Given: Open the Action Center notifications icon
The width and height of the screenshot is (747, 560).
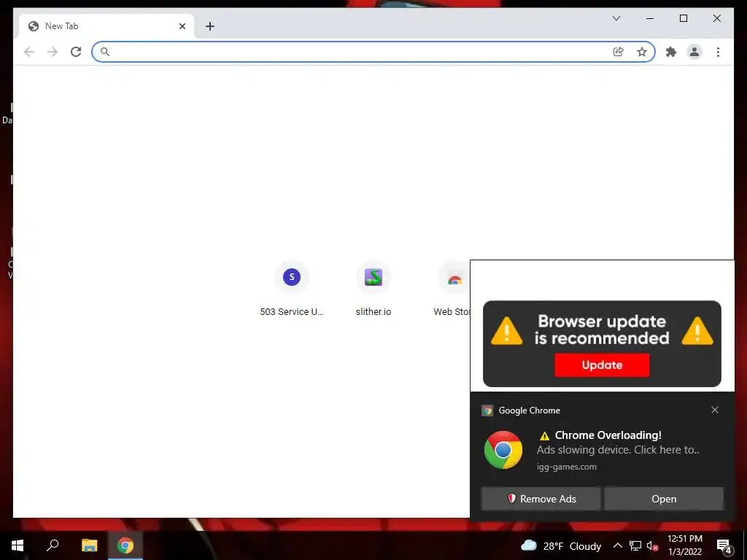Looking at the screenshot, I should [724, 545].
